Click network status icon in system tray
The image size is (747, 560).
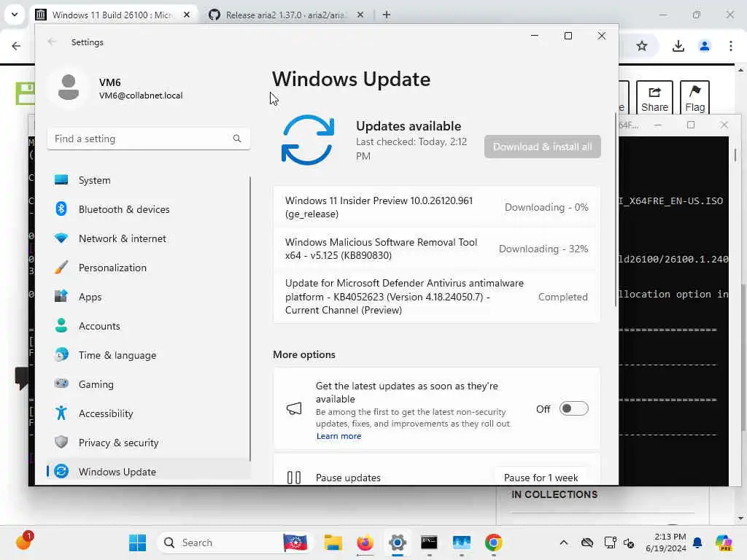coord(610,542)
